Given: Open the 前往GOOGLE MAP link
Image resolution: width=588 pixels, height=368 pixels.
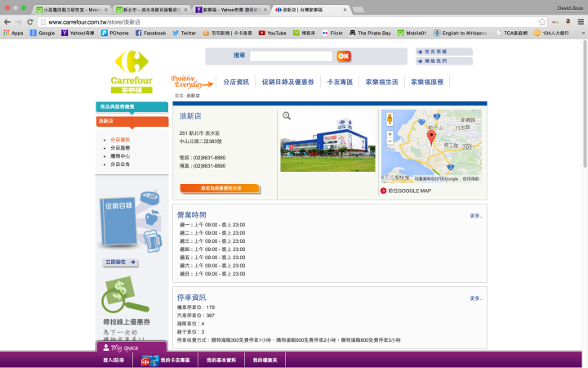Looking at the screenshot, I should tap(406, 191).
